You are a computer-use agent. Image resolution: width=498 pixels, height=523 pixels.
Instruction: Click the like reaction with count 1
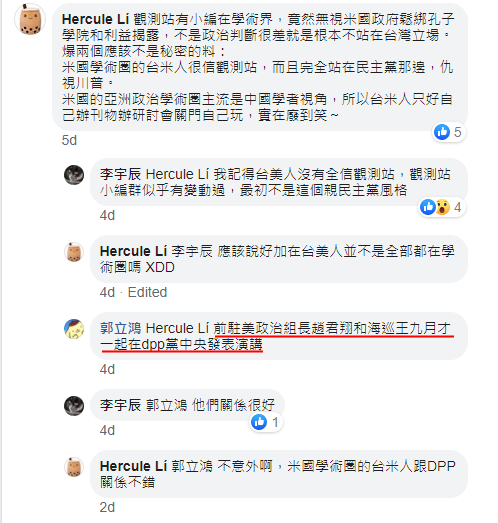pos(266,422)
